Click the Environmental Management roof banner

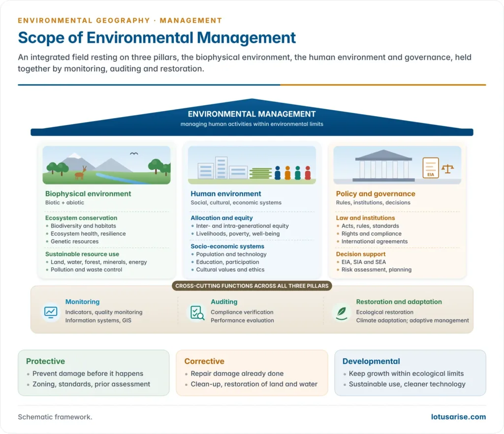pyautogui.click(x=252, y=118)
